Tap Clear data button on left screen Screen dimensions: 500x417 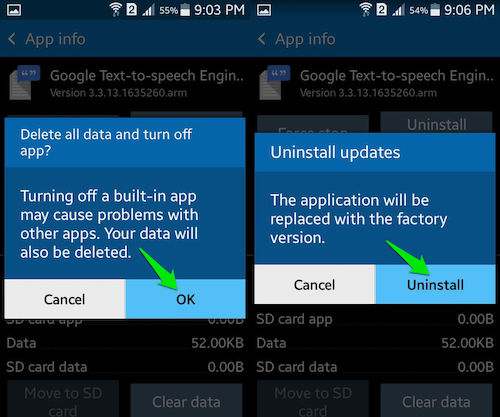pyautogui.click(x=186, y=400)
